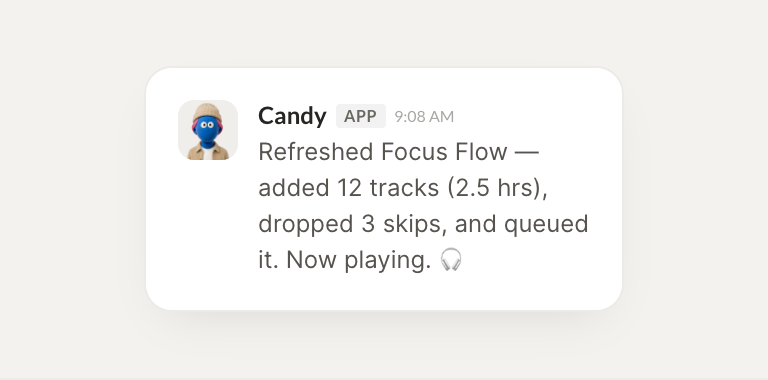Click the 9:08 AM timestamp
This screenshot has height=380, width=768.
(424, 117)
